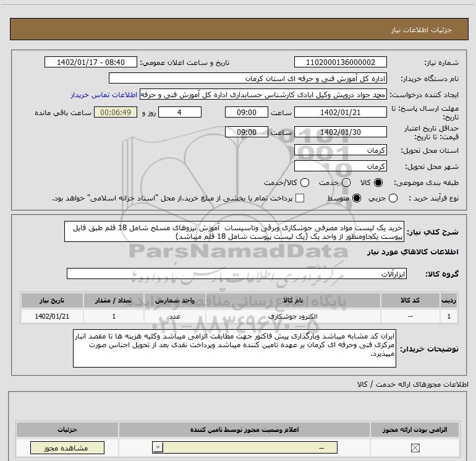Click the اطلاعات کالاهای مورد نیاز heading
Image resolution: width=476 pixels, height=461 pixels.
click(x=413, y=252)
